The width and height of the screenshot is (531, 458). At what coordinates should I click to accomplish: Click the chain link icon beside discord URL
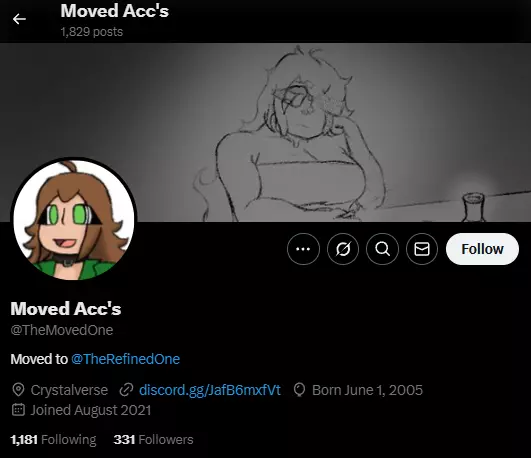click(126, 390)
